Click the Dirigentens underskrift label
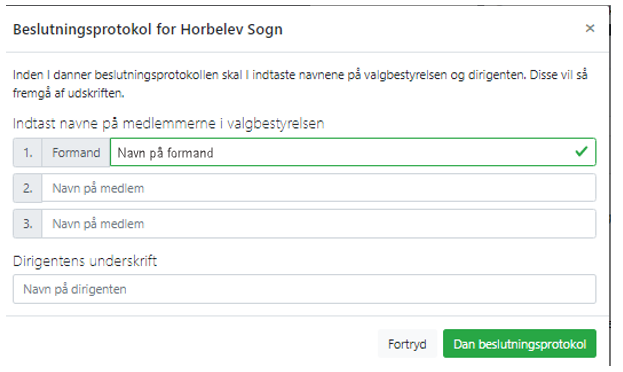 [x=85, y=261]
